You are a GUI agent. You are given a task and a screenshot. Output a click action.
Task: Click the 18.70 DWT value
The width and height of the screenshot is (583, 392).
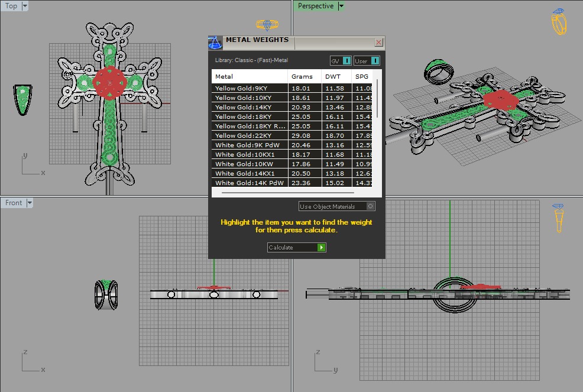335,136
